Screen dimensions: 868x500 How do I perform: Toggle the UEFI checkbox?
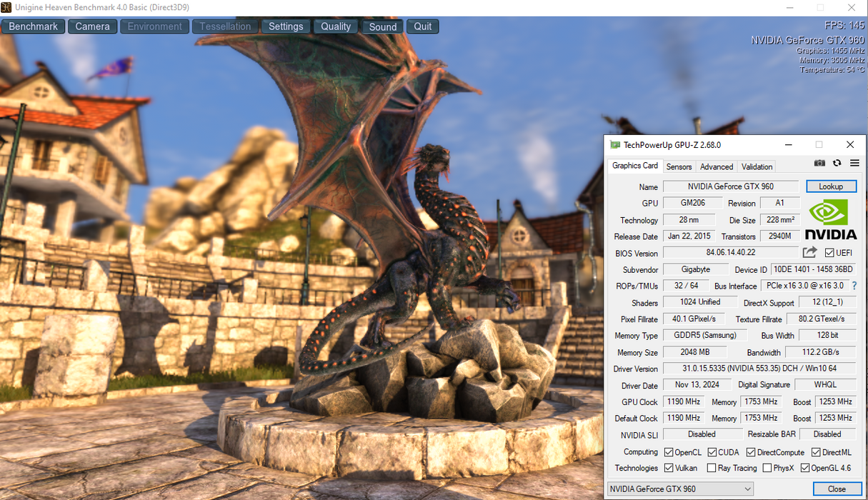click(x=829, y=253)
